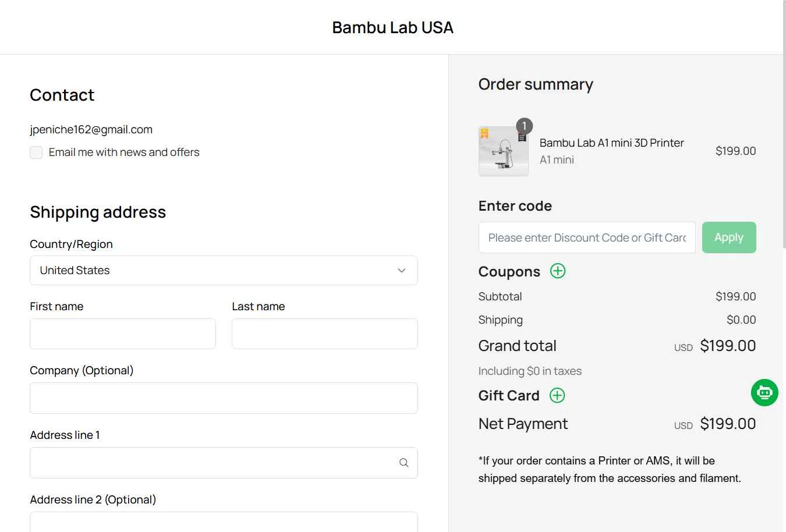Screen dimensions: 786x532
Task: Click the Order summary heading
Action: point(536,84)
